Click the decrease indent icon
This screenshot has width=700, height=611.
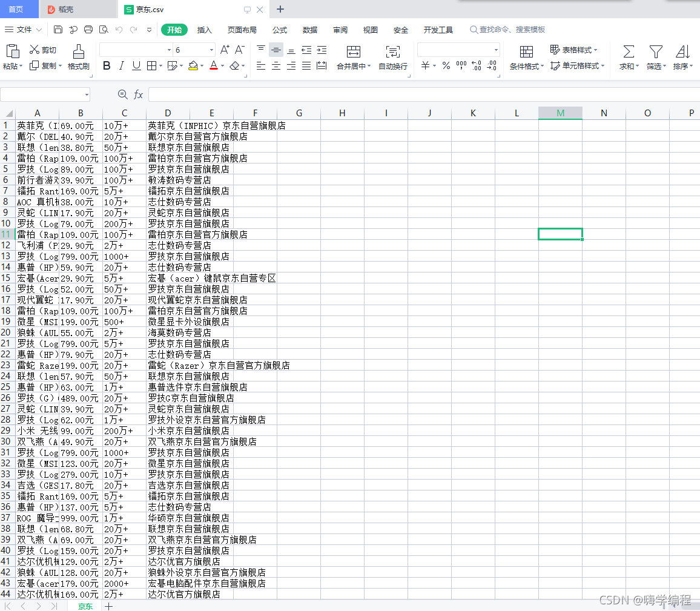click(306, 50)
